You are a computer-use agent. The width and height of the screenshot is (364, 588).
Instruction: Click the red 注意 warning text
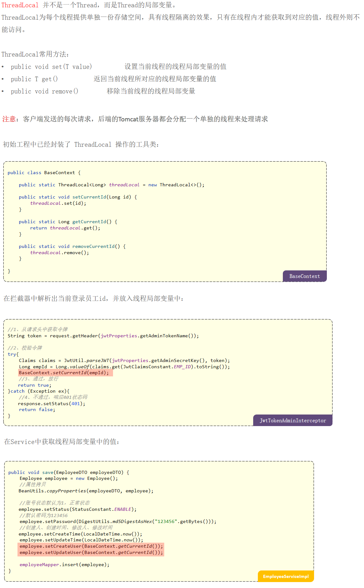point(9,119)
